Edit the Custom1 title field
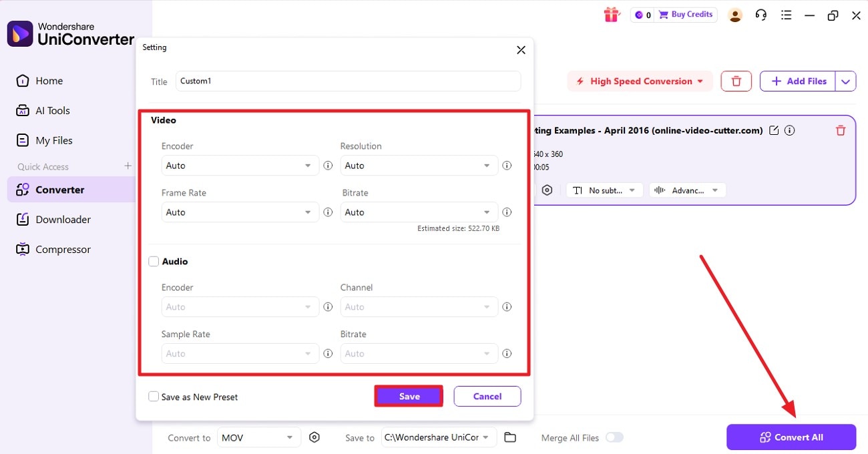The width and height of the screenshot is (868, 454). click(347, 81)
